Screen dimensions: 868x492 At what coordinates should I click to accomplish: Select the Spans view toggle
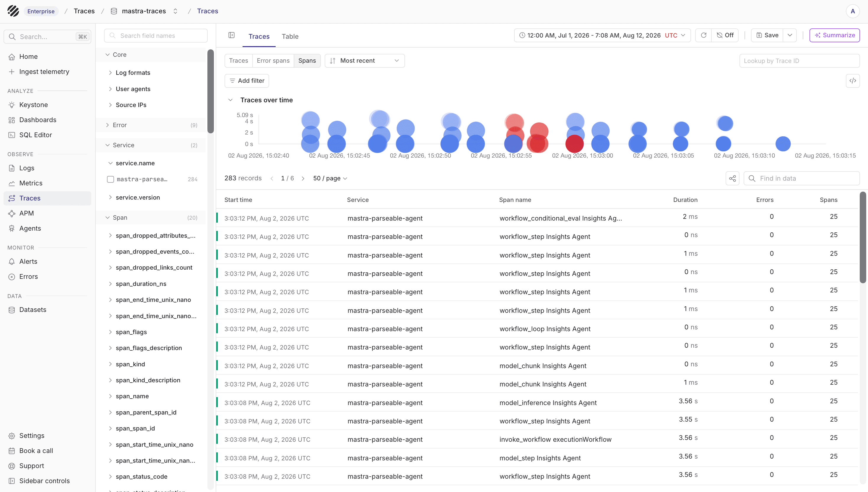pyautogui.click(x=307, y=61)
